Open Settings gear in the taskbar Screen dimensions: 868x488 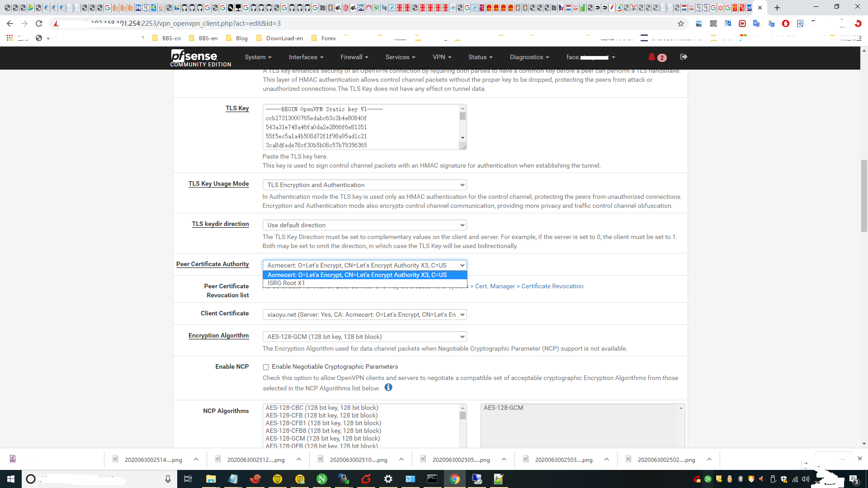click(x=388, y=479)
